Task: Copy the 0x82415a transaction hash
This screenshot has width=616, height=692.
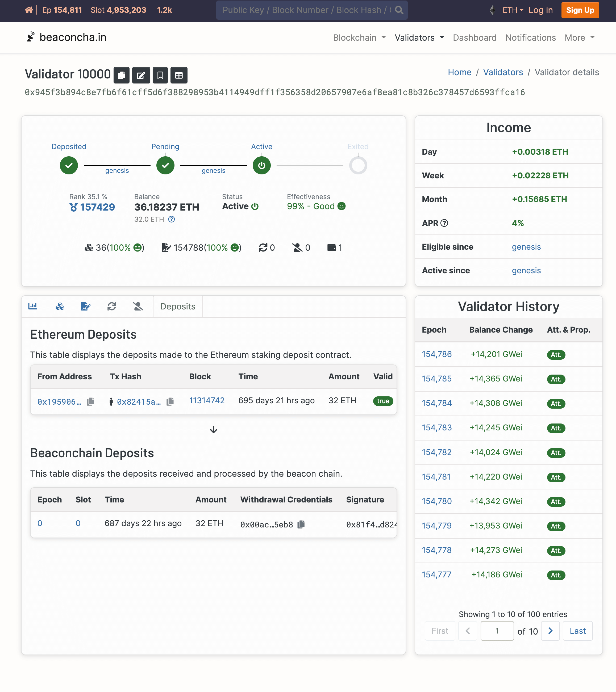Action: pyautogui.click(x=170, y=401)
